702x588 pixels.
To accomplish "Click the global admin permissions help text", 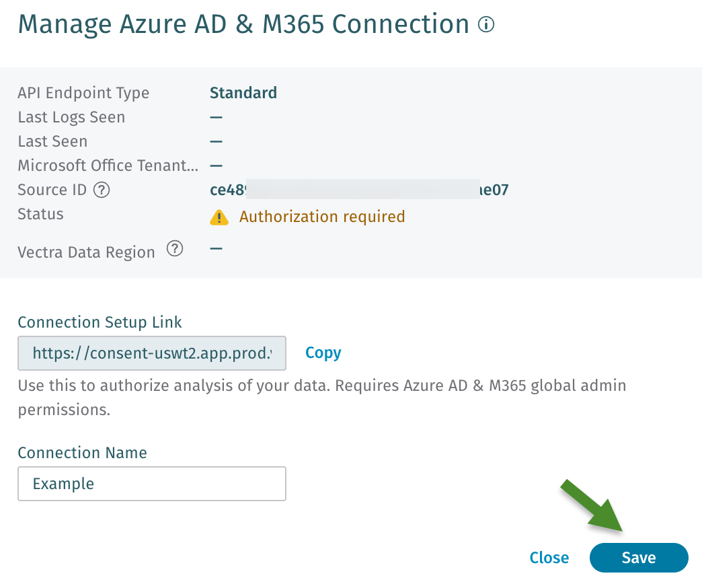I will [x=321, y=398].
